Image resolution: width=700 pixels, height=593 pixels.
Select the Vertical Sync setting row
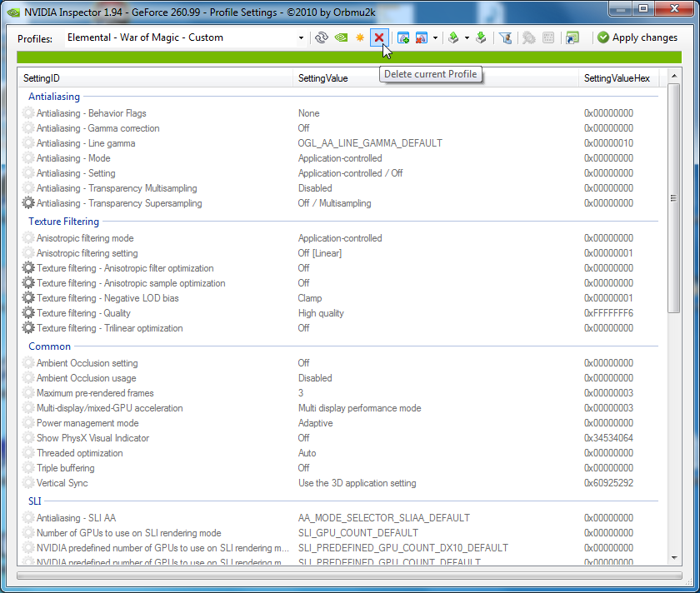[x=62, y=483]
